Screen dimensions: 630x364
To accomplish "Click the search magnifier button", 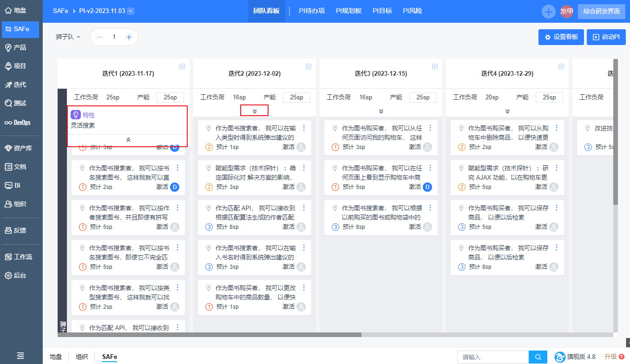I will tap(538, 357).
